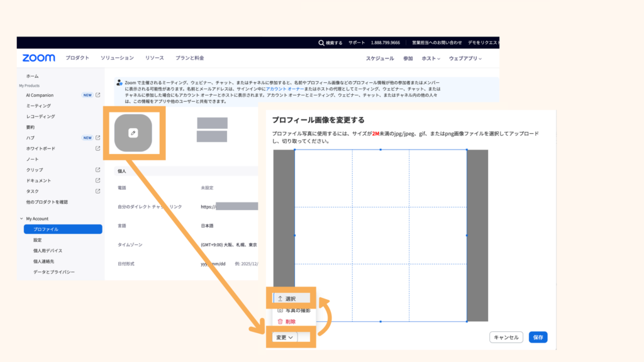Open the 変更 dropdown button
The image size is (644, 362).
[285, 337]
